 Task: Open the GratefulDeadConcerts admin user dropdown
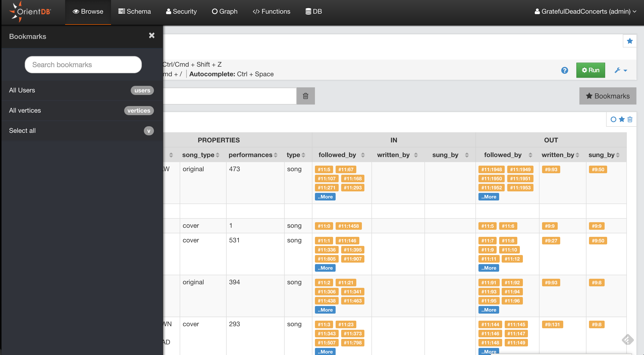(x=585, y=11)
